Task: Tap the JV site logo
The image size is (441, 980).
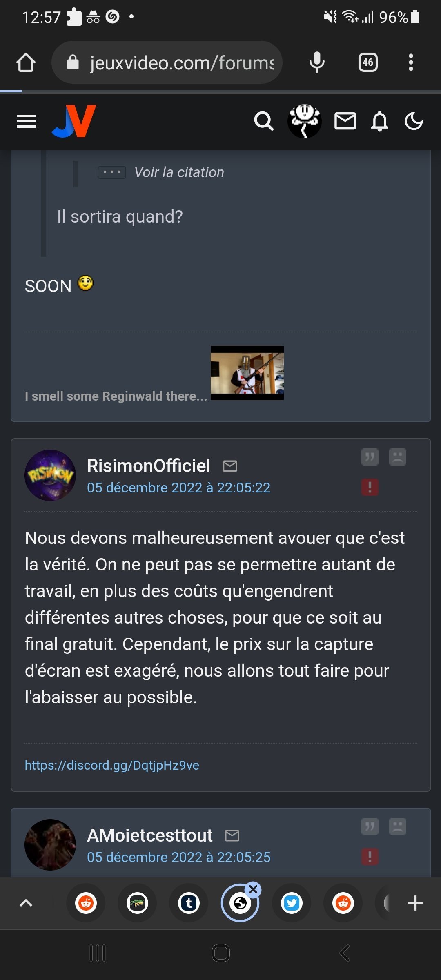Action: pyautogui.click(x=74, y=121)
